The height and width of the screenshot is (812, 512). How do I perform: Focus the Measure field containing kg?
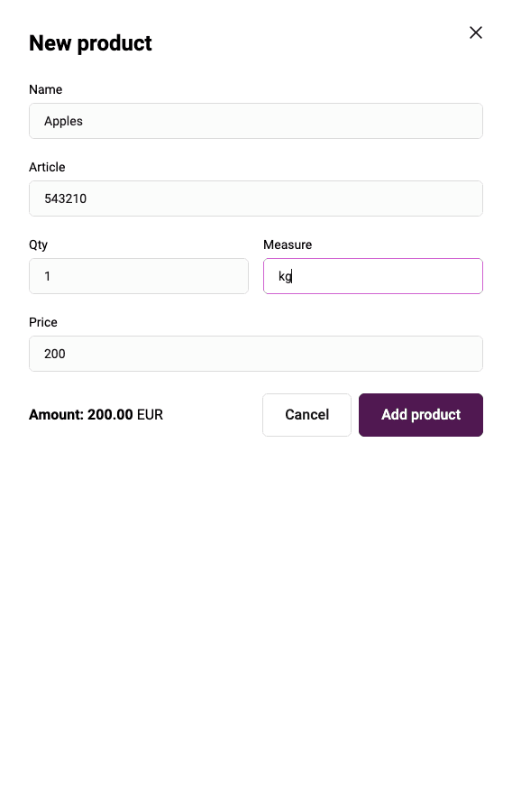pos(373,276)
